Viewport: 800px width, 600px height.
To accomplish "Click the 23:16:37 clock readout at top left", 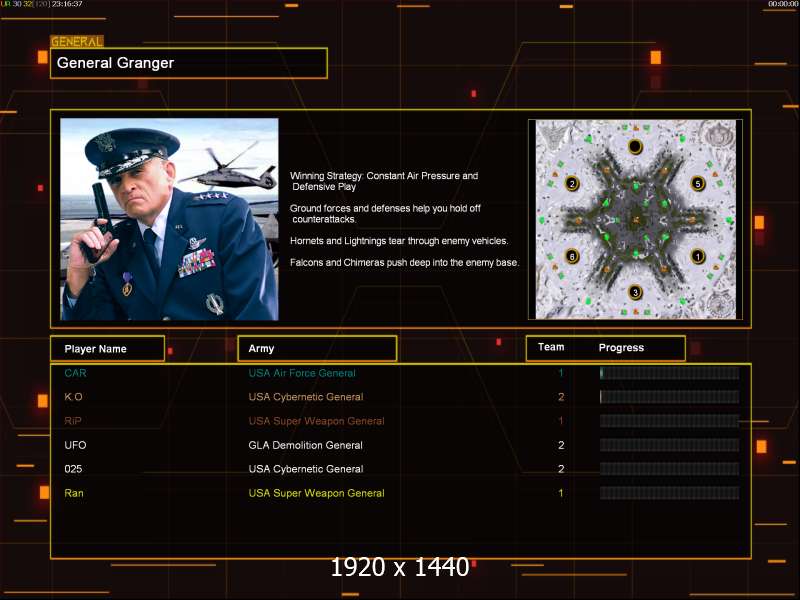I will 67,4.
